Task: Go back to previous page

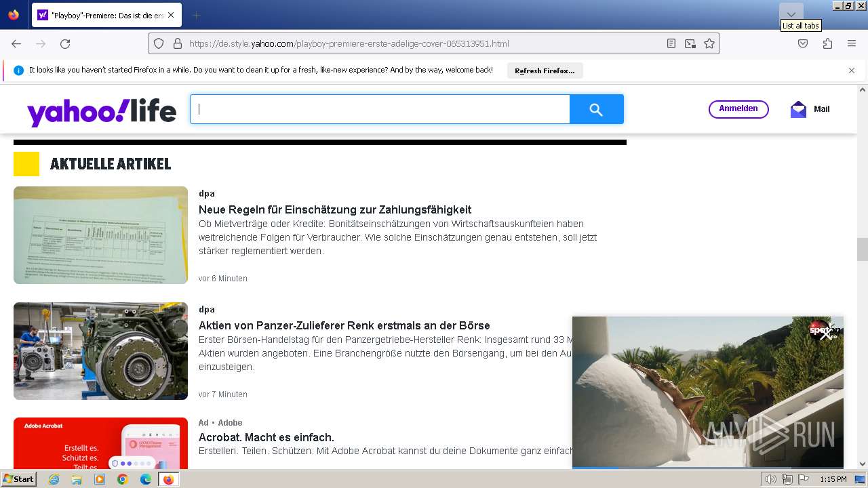Action: [x=16, y=43]
